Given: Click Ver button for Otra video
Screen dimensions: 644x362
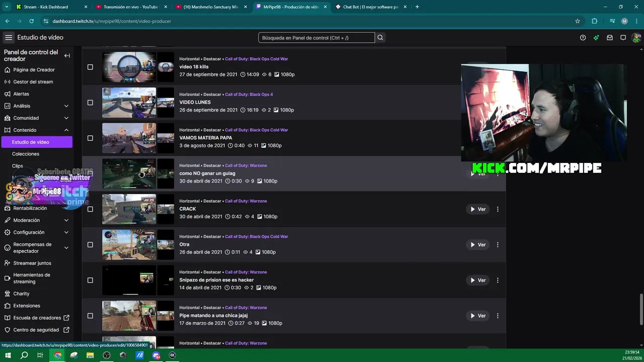Looking at the screenshot, I should (477, 245).
